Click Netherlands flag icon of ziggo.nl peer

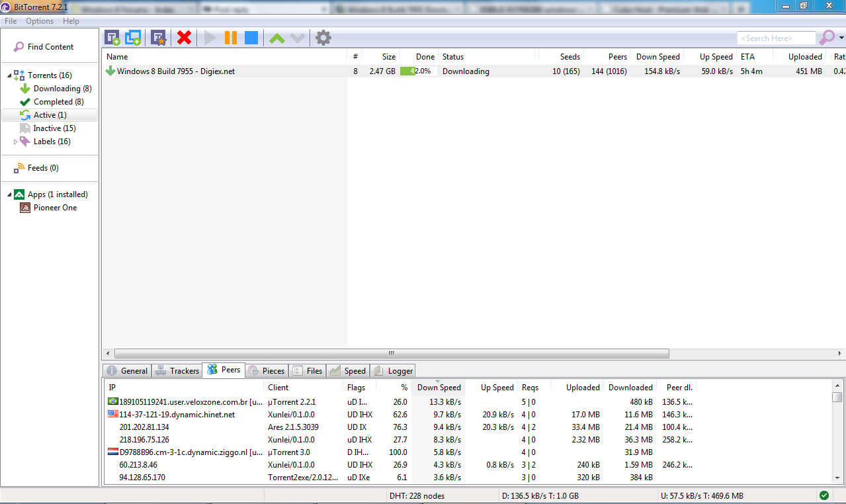pyautogui.click(x=113, y=452)
